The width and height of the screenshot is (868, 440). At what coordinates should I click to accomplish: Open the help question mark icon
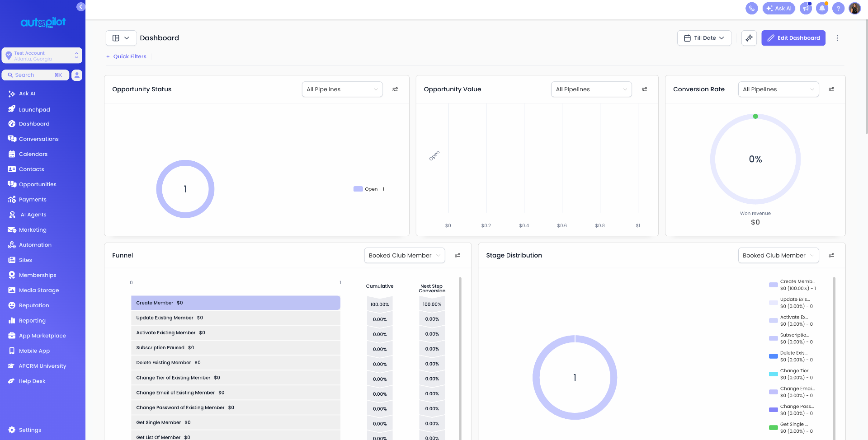coord(838,8)
